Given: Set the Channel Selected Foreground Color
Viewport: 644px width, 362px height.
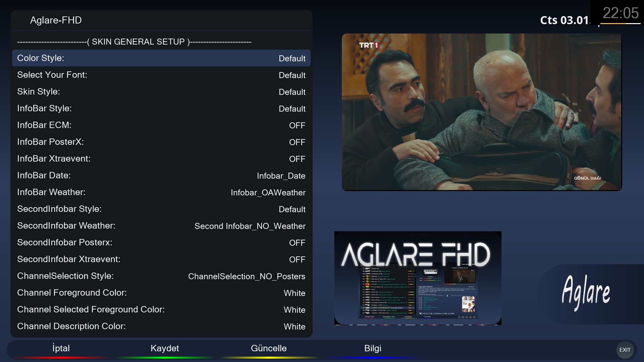Looking at the screenshot, I should pos(161,309).
